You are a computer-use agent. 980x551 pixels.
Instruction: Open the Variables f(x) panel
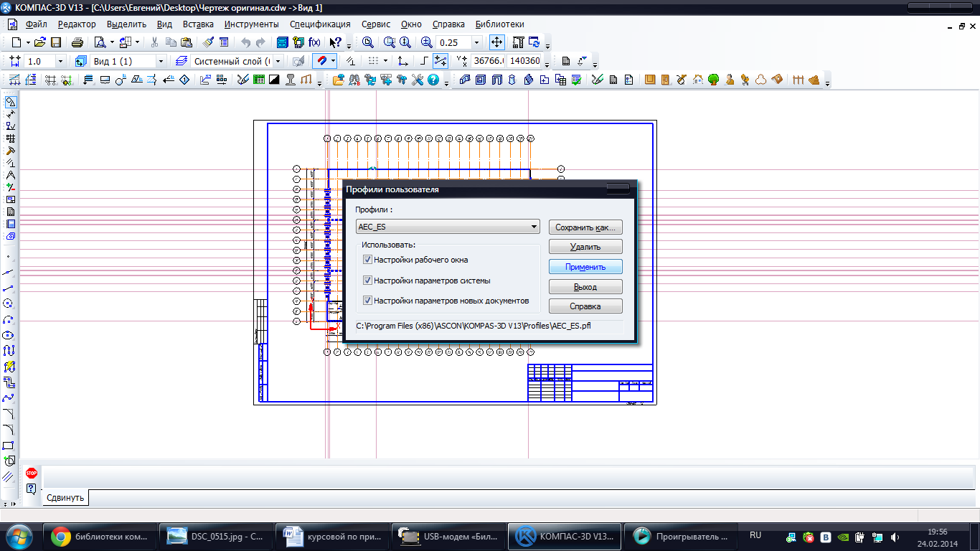tap(314, 42)
